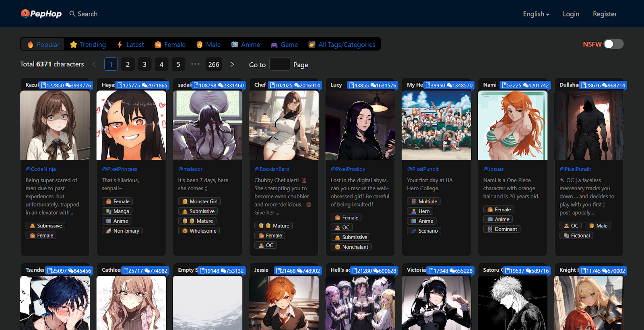Click the All Tags/Categories icon
This screenshot has height=330, width=644.
coord(312,45)
